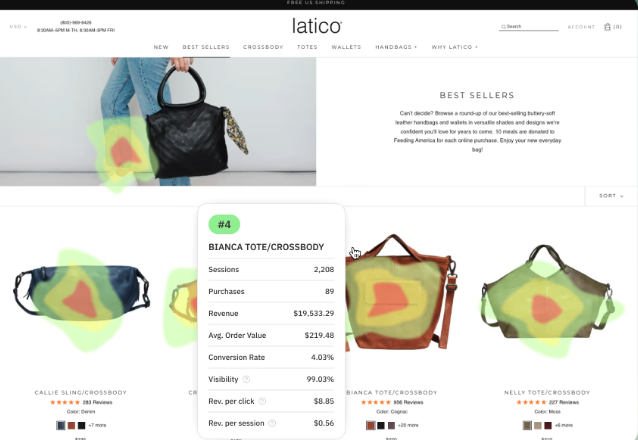The image size is (638, 440).
Task: Click the #4 rank badge
Action: pos(224,224)
